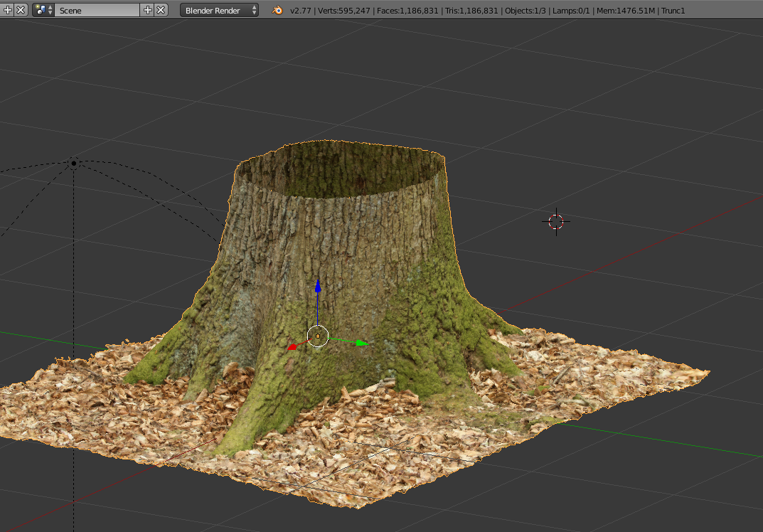Click the Mem:1476.51M readout
This screenshot has height=532, width=763.
coord(626,11)
